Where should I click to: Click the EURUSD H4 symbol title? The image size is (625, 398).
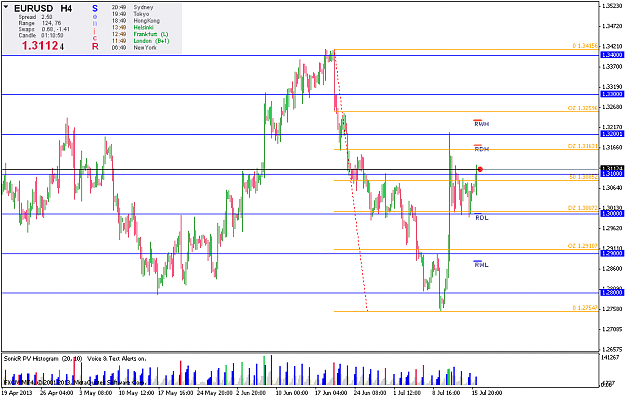43,8
